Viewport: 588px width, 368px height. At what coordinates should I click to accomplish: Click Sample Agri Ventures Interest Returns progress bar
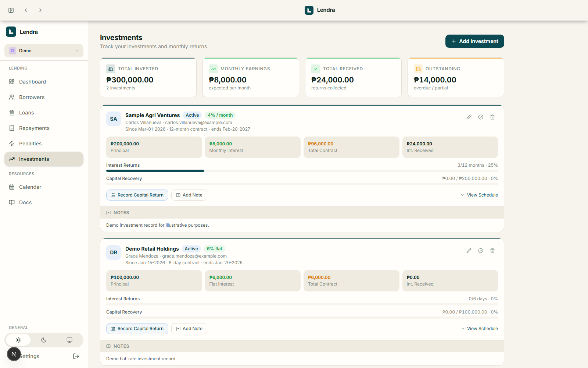(302, 171)
